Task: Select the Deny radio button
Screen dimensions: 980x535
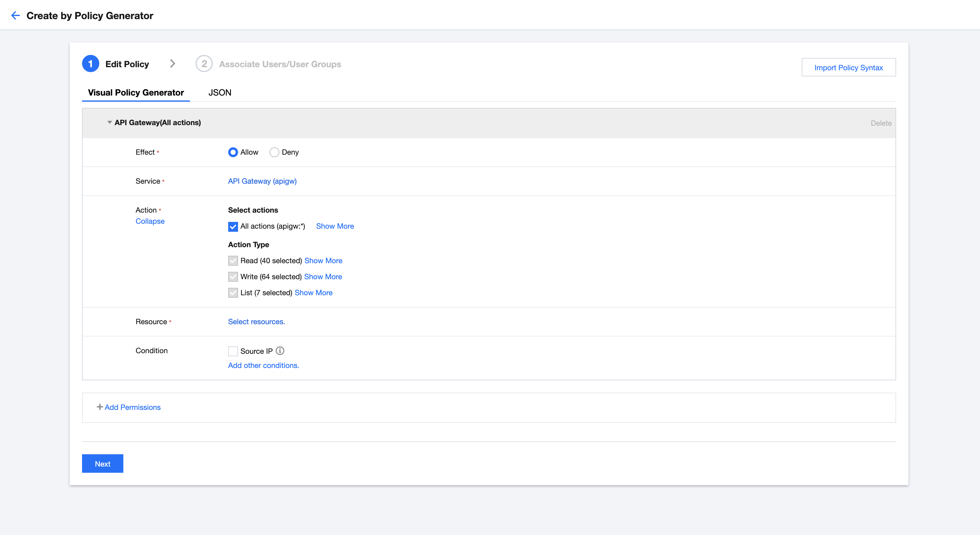Action: [274, 152]
